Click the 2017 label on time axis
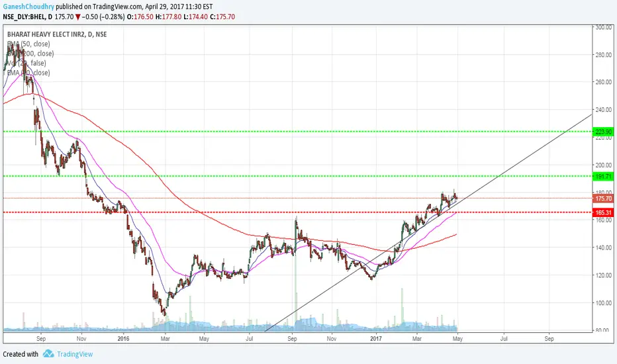 point(376,338)
